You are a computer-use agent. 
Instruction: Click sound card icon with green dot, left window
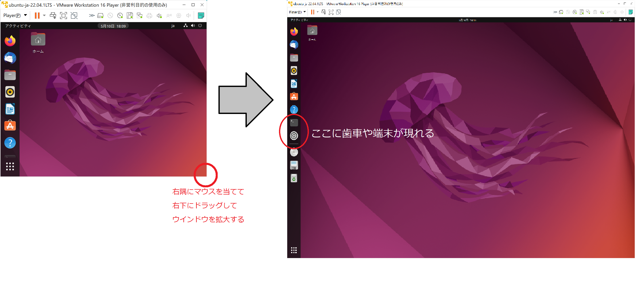pos(159,16)
